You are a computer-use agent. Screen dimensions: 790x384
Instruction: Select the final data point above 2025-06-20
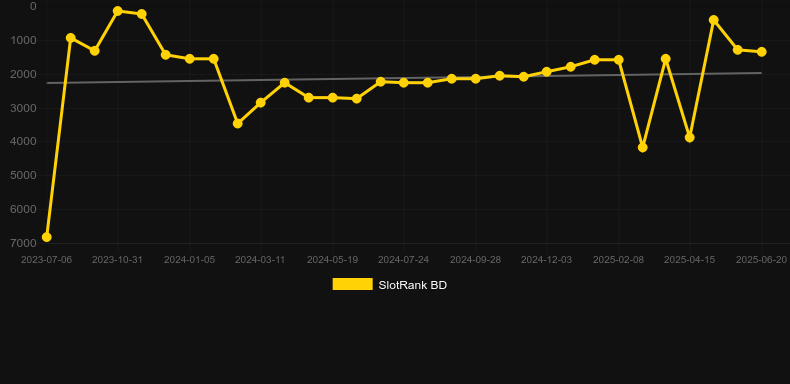pos(761,52)
